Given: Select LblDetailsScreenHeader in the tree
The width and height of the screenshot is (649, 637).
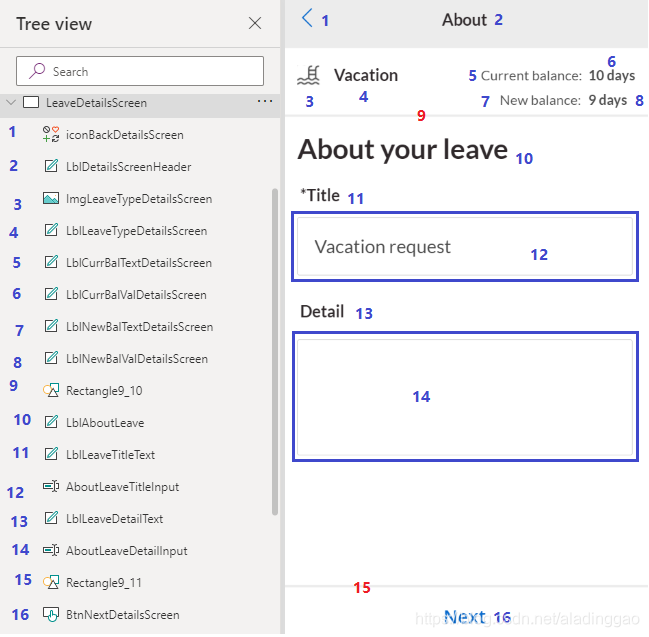Looking at the screenshot, I should (x=128, y=166).
